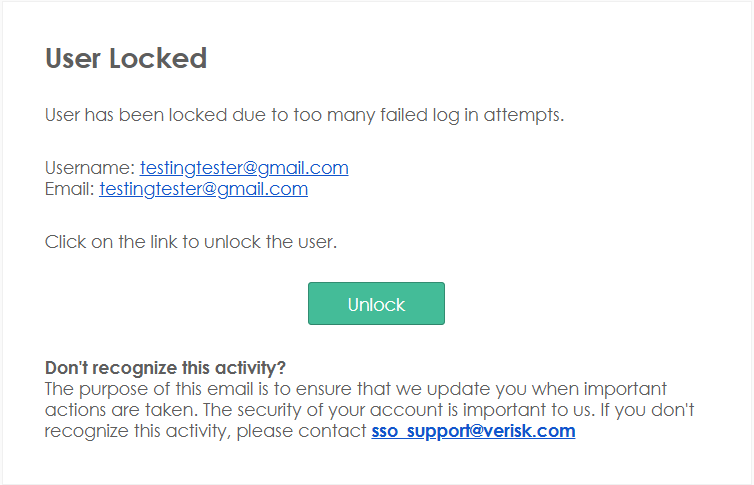Contact sso_support@verisk.com via the link
This screenshot has width=754, height=485.
click(x=473, y=431)
